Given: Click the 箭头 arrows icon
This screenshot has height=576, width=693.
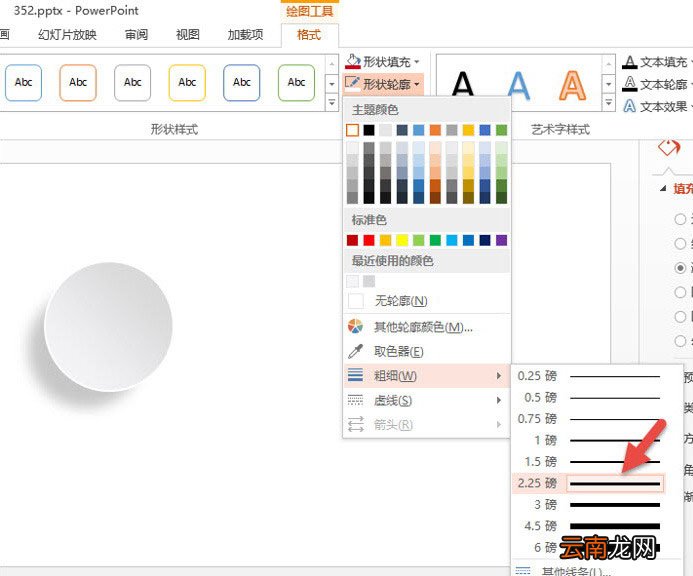Looking at the screenshot, I should [355, 424].
